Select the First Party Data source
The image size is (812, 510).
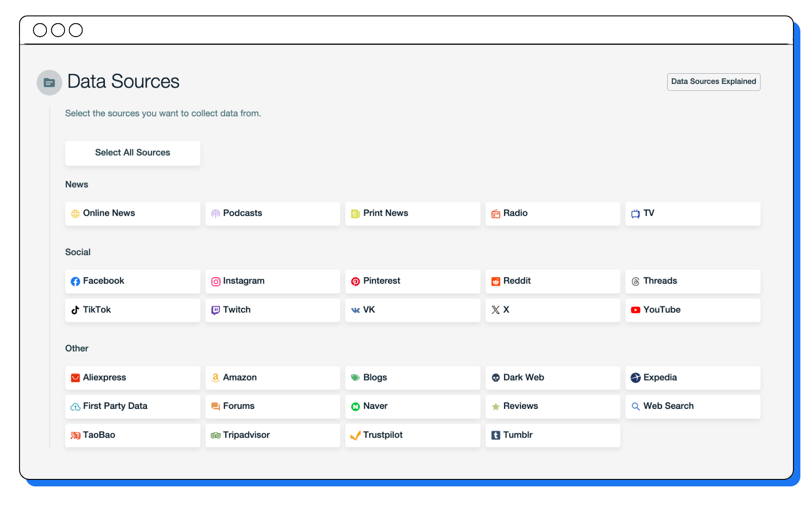coord(132,406)
